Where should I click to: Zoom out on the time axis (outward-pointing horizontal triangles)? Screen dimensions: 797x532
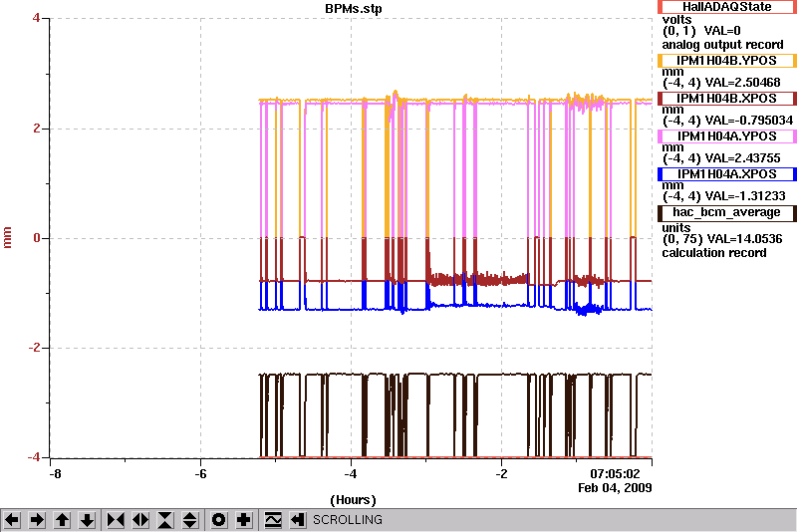(140, 520)
